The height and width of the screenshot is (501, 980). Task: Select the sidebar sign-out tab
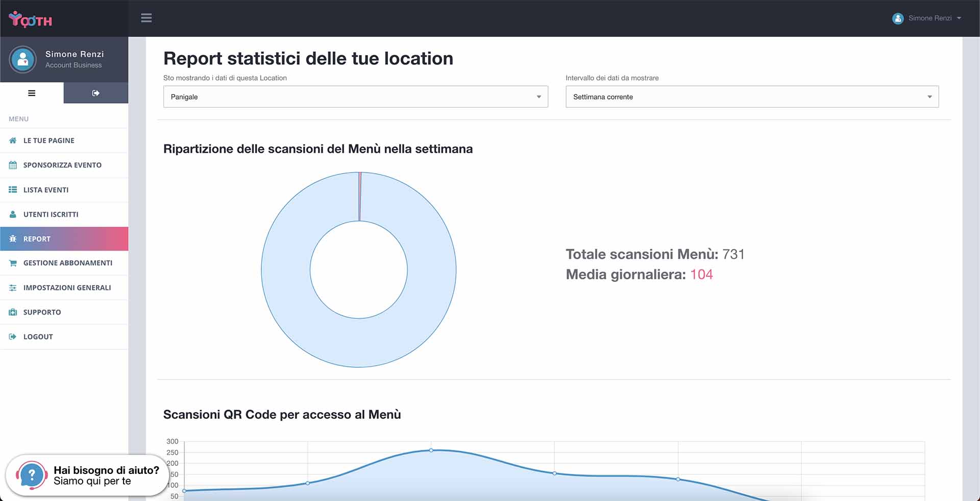96,93
